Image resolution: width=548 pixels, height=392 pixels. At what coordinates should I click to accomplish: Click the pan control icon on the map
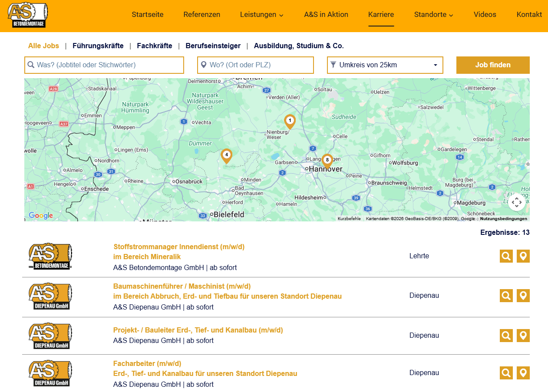pyautogui.click(x=517, y=202)
